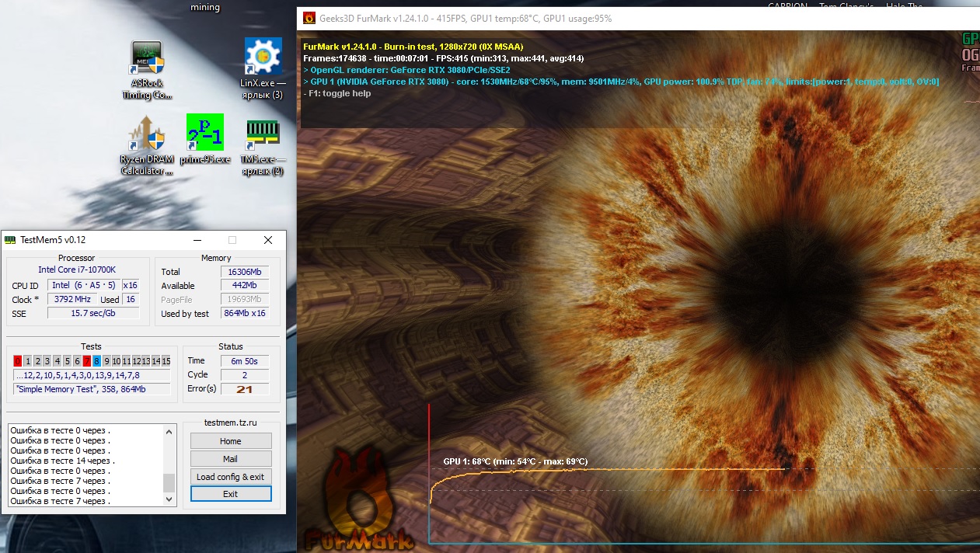Click the Used by test value 864Mb x16
Image resolution: width=980 pixels, height=553 pixels.
click(244, 314)
